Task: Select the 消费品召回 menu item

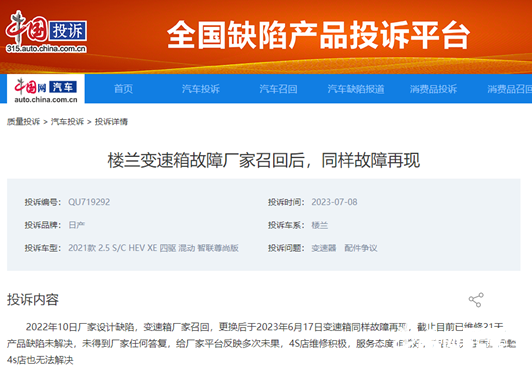Action: tap(510, 89)
